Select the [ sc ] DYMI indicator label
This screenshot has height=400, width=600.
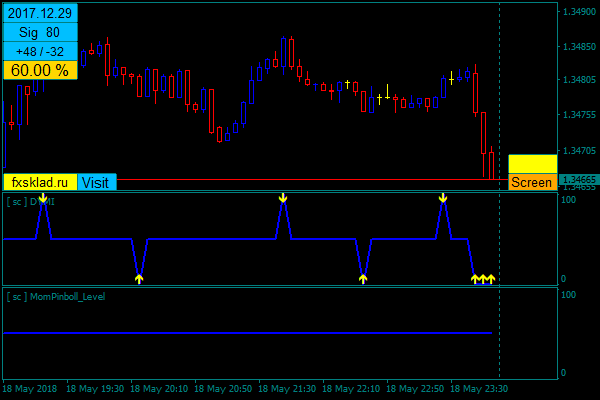pyautogui.click(x=31, y=202)
